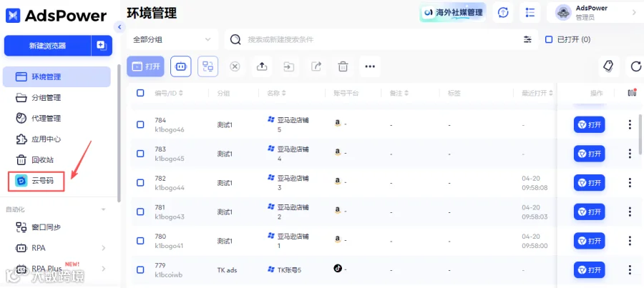The height and width of the screenshot is (288, 644).
Task: Click the table vertical scrollbar
Action: pos(641,134)
